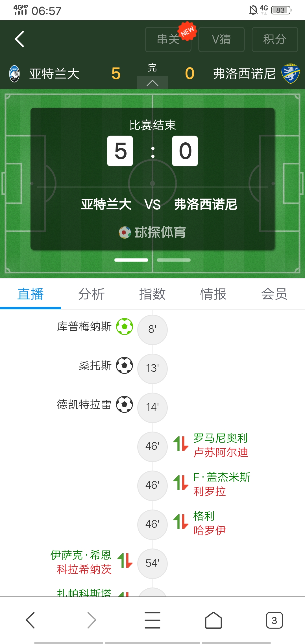Tap the back arrow in match header
This screenshot has height=644, width=305.
pos(19,39)
